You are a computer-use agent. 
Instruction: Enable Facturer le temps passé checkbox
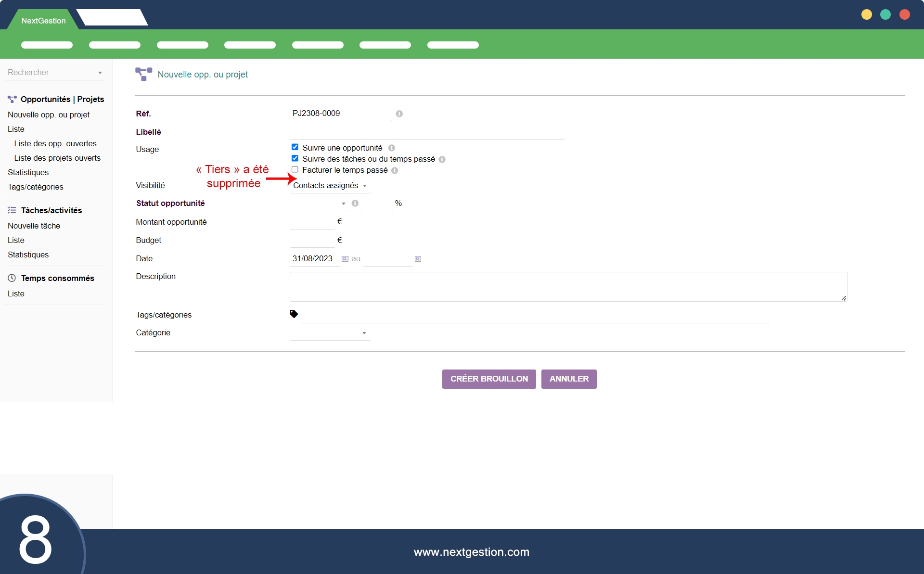(x=295, y=169)
